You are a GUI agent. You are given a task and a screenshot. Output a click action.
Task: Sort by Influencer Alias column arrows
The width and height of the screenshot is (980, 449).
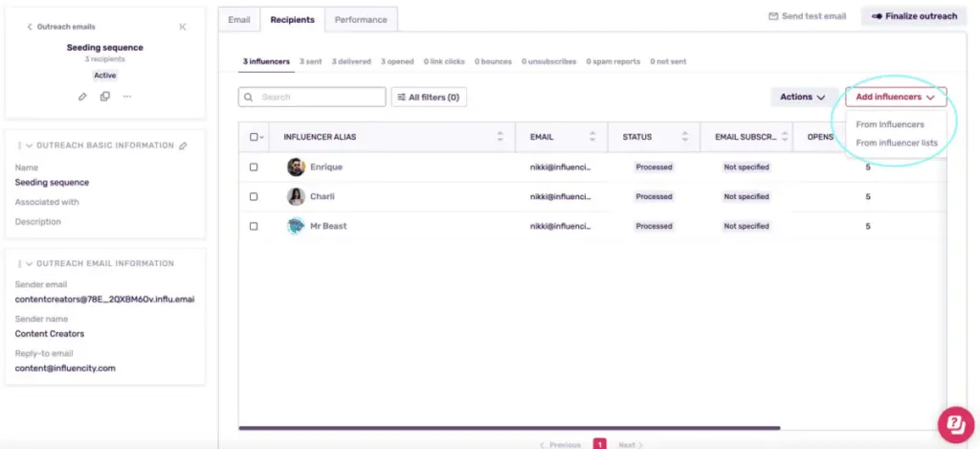pos(500,137)
